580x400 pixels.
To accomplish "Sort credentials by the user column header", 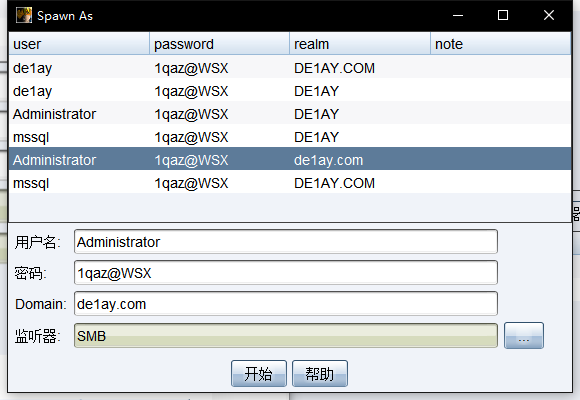I will point(79,44).
